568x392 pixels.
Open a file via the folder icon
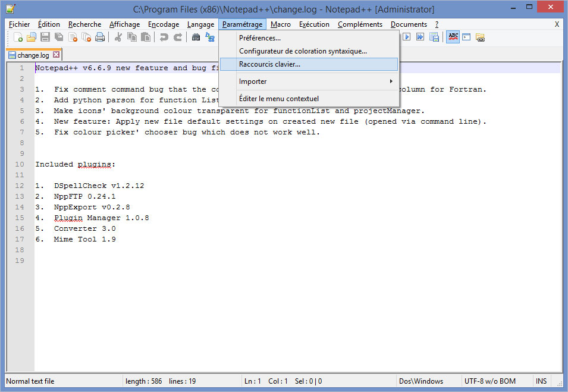[32, 37]
